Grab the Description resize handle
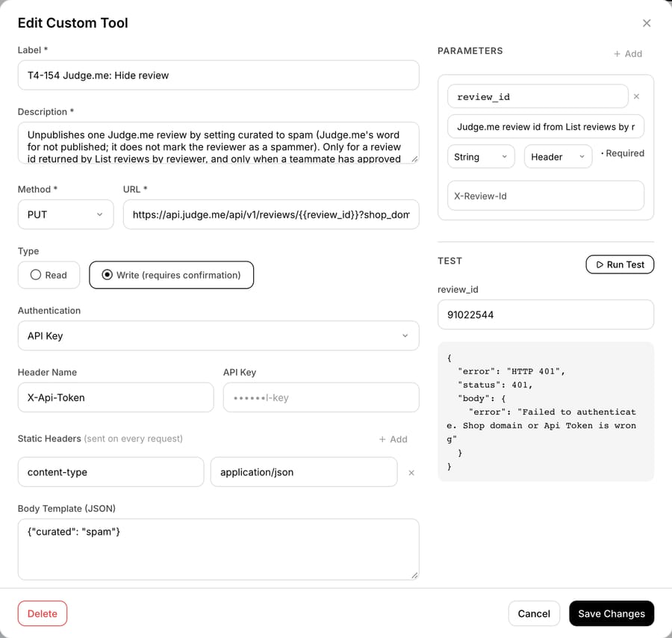The image size is (672, 638). point(414,159)
